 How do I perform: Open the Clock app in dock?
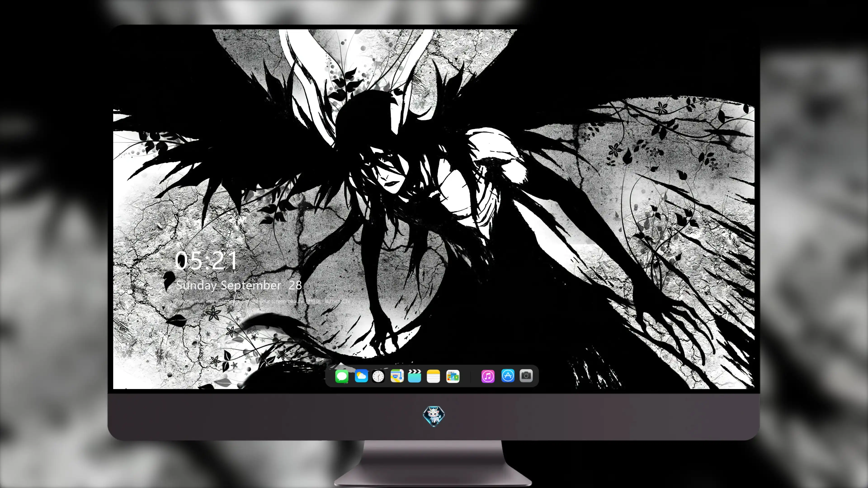[x=378, y=376]
